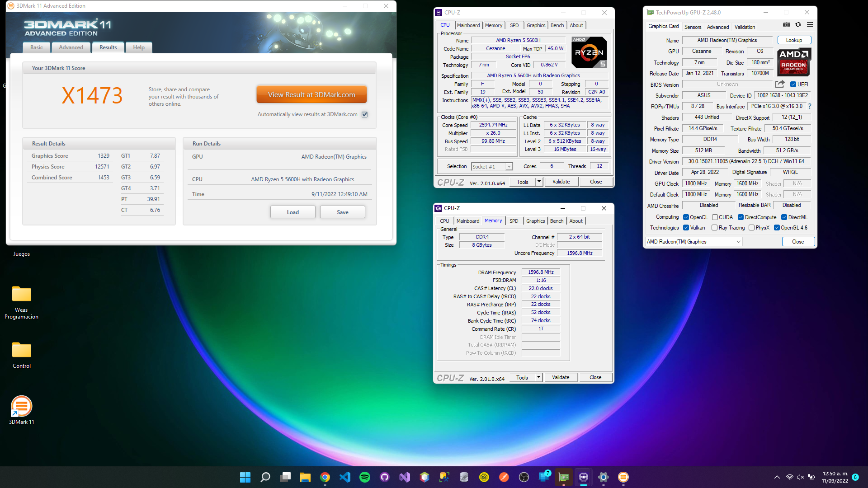
Task: Open the Windows Start menu
Action: [245, 477]
